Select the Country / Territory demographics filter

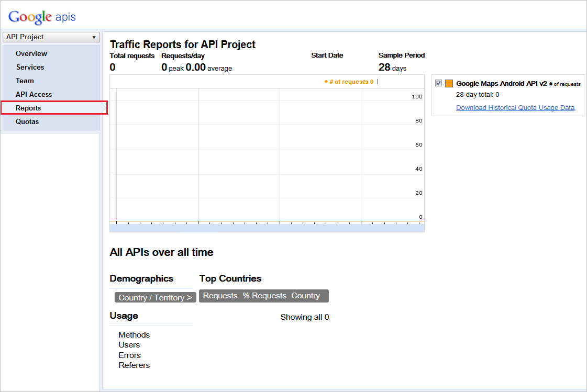coord(156,297)
